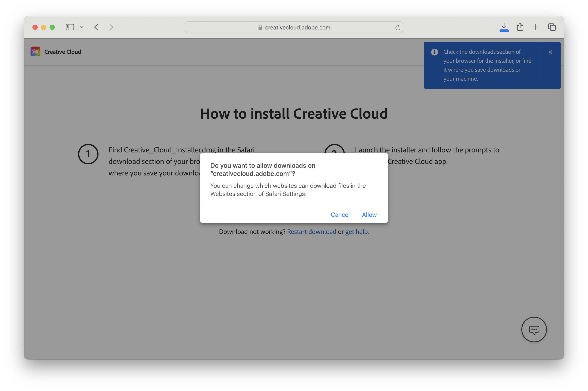Show tab overview icon
Viewport: 588px width, 391px height.
(551, 27)
